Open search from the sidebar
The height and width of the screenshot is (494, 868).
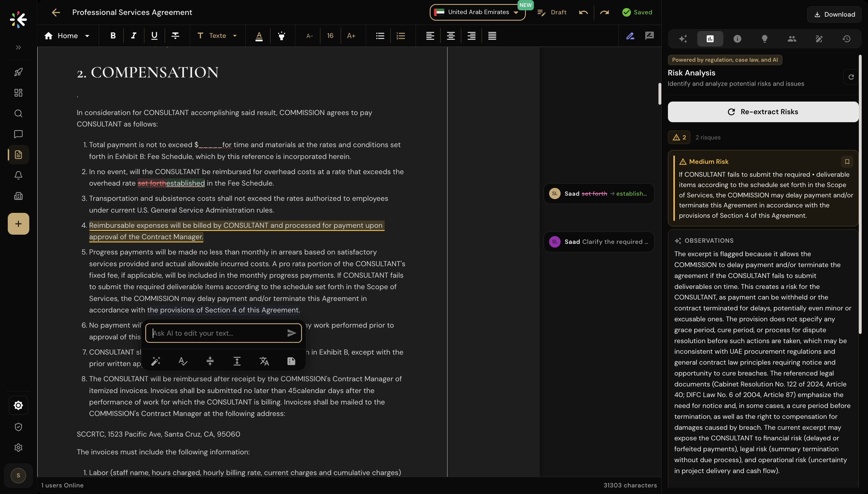pyautogui.click(x=18, y=113)
